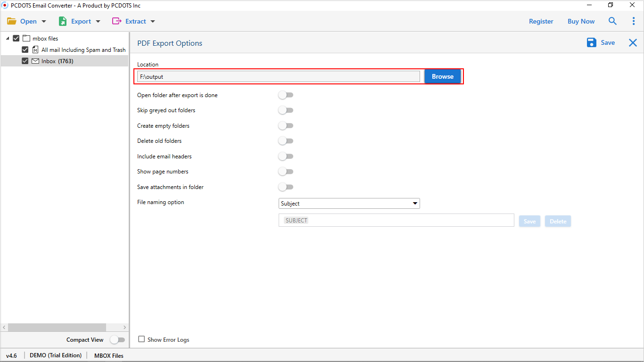Uncheck the mbox files checkbox

(x=16, y=38)
